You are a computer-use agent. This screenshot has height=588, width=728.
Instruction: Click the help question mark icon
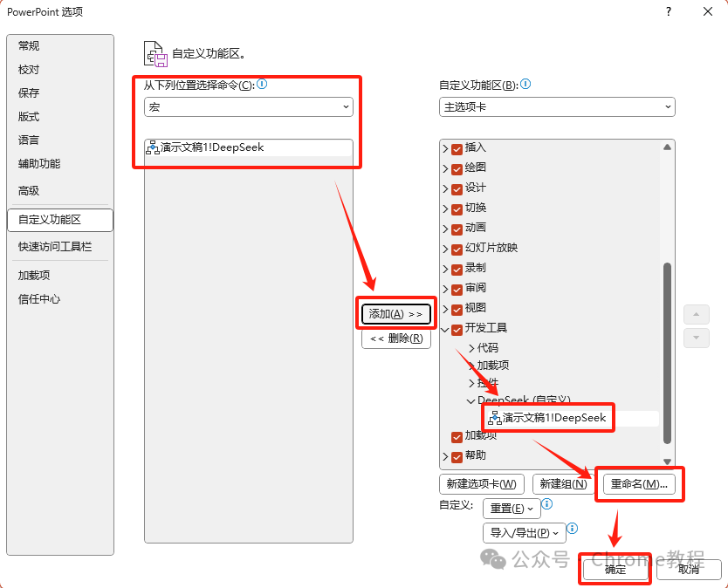[x=669, y=11]
